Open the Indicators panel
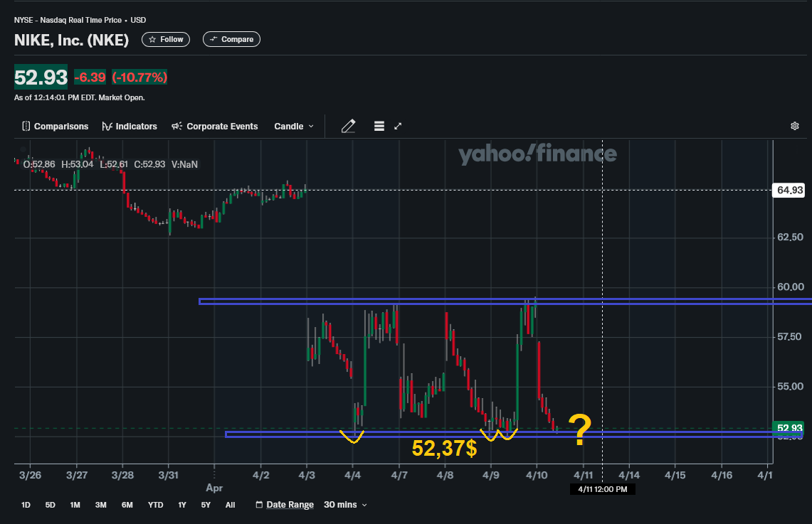The image size is (812, 524). pos(130,127)
